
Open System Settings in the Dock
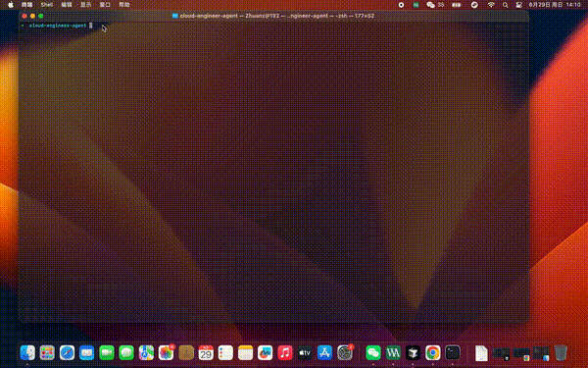(345, 353)
